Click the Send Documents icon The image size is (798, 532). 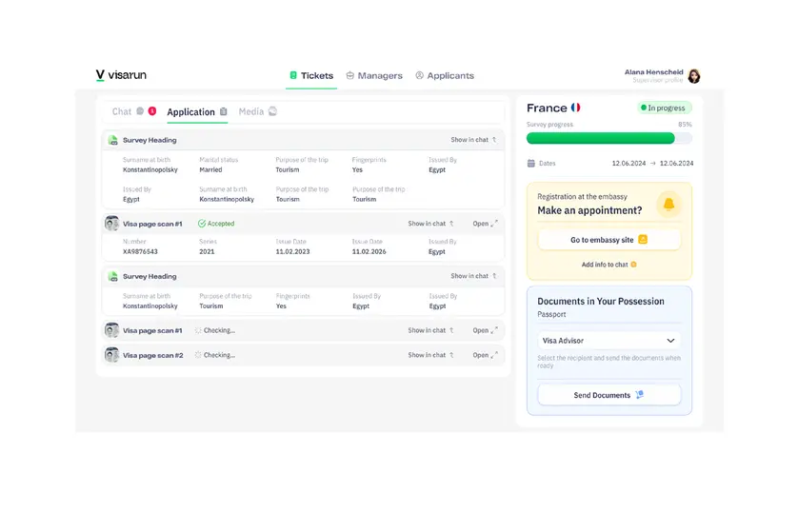point(640,394)
